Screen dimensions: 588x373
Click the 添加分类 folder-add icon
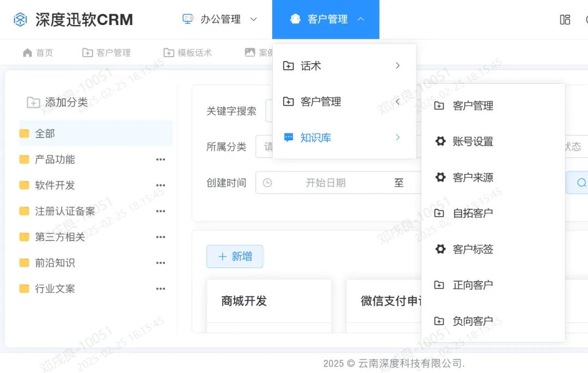[x=34, y=102]
